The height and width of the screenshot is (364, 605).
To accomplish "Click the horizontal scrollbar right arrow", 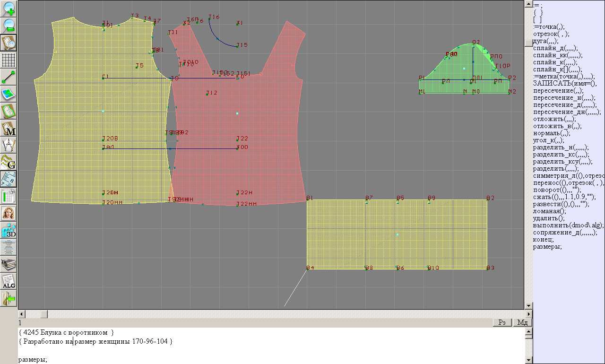I will [529, 314].
